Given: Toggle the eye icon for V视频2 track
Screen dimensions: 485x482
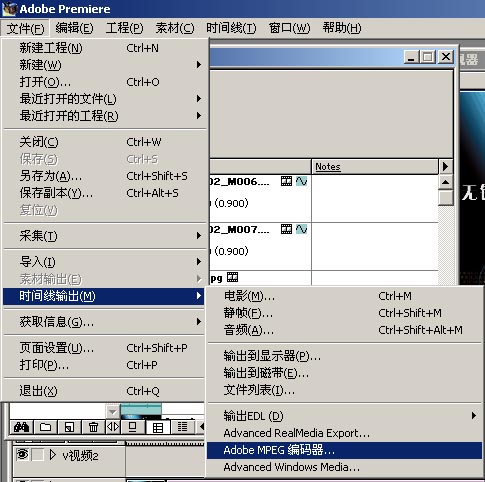Looking at the screenshot, I should pos(22,454).
